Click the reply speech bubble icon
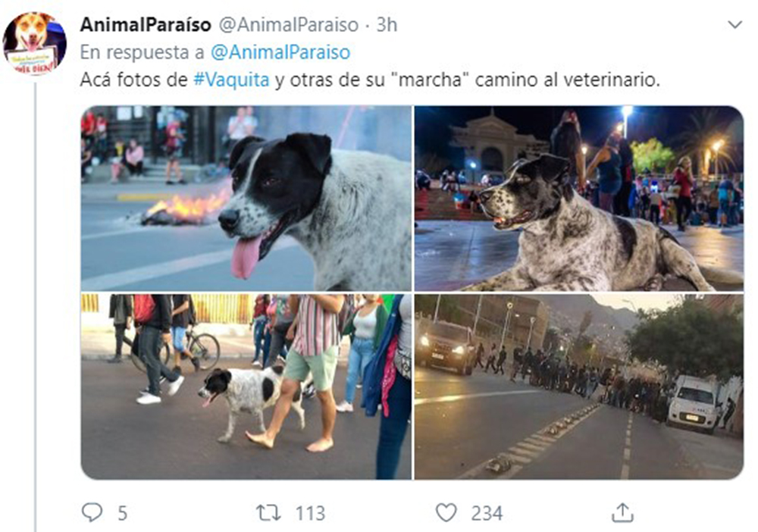The height and width of the screenshot is (532, 758). pos(92,512)
